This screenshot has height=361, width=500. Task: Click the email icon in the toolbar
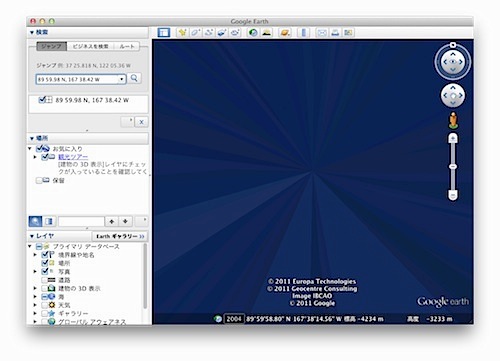pyautogui.click(x=322, y=33)
